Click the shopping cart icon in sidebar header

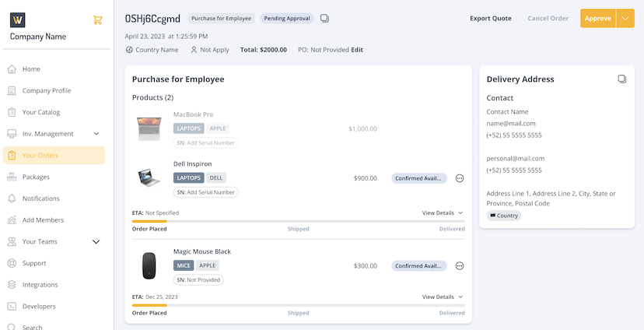click(x=97, y=20)
